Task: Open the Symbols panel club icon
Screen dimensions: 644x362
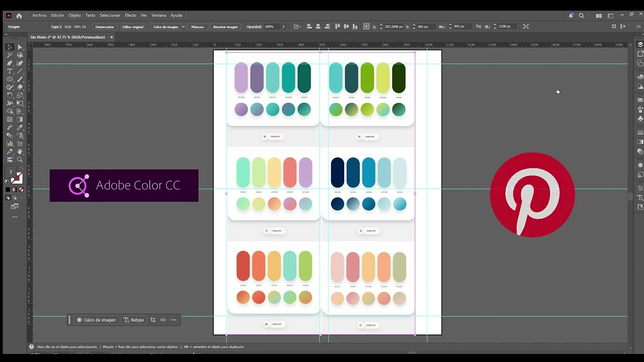Action: click(640, 119)
